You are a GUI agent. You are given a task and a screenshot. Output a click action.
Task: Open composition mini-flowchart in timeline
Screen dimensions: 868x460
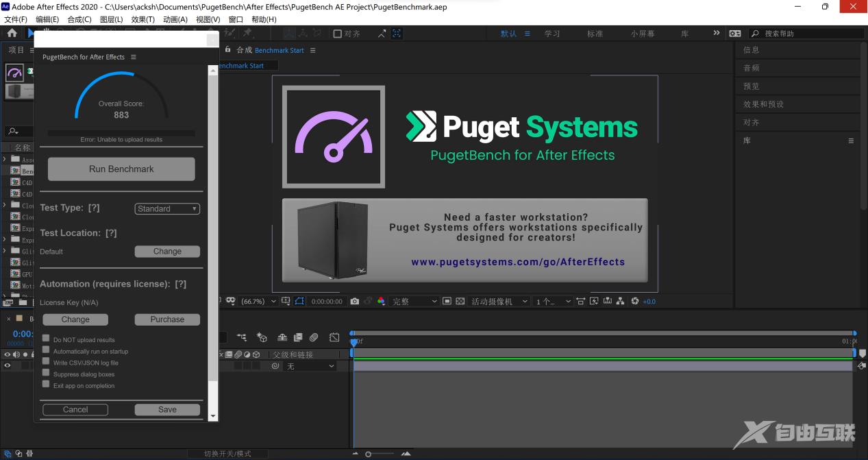pos(242,337)
